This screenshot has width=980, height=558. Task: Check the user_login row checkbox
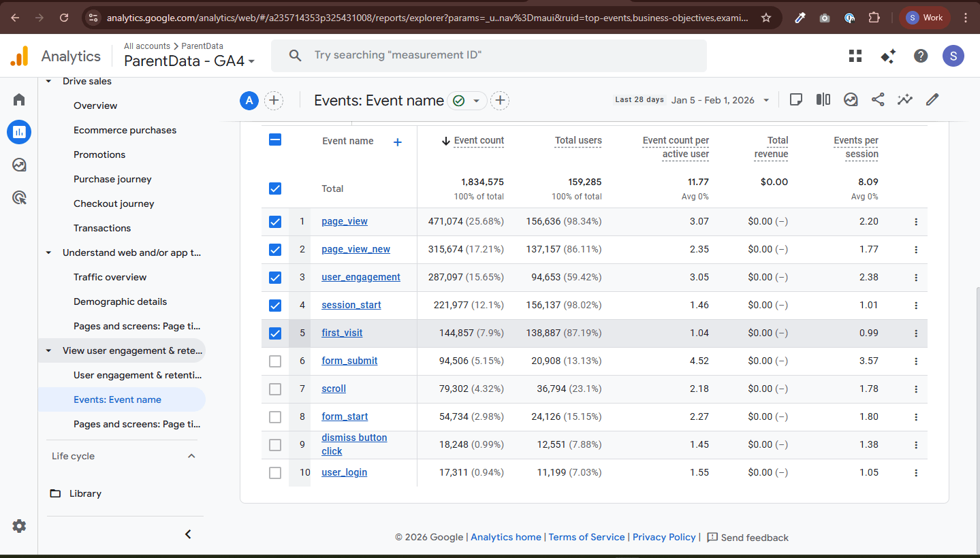click(275, 473)
